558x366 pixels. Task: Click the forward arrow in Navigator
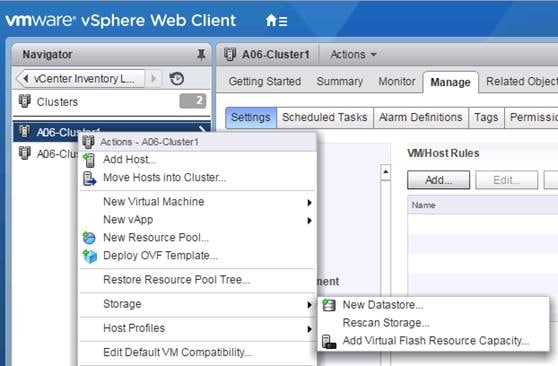[154, 78]
